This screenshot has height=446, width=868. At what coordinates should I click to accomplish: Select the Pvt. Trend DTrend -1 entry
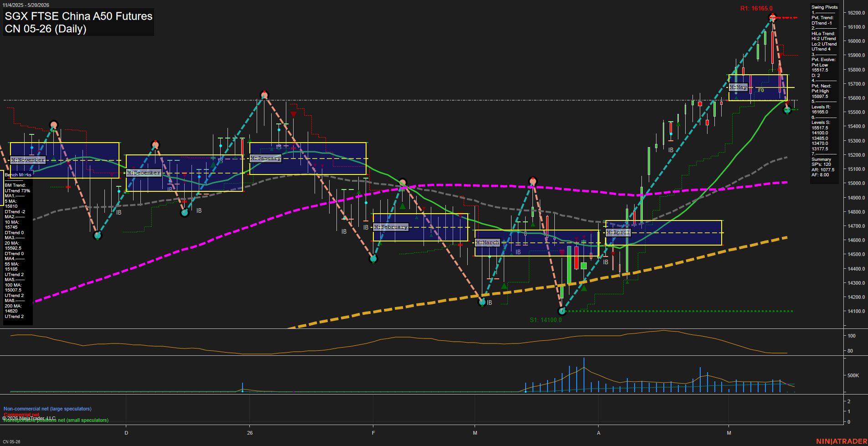pyautogui.click(x=822, y=21)
